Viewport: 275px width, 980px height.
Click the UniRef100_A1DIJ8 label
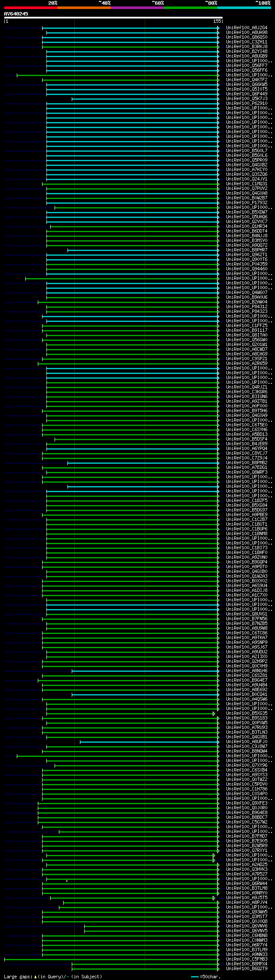click(247, 590)
